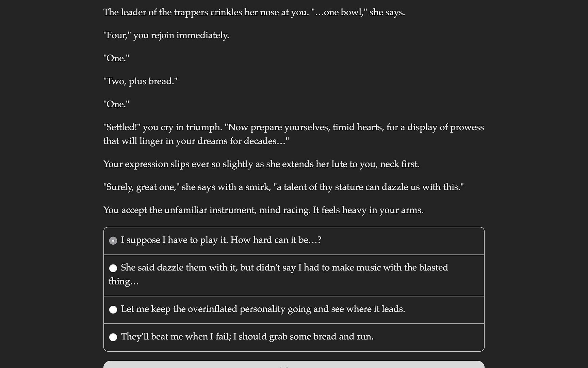Image resolution: width=588 pixels, height=368 pixels.
Task: Click option text "How hard can it be…?"
Action: tap(276, 240)
